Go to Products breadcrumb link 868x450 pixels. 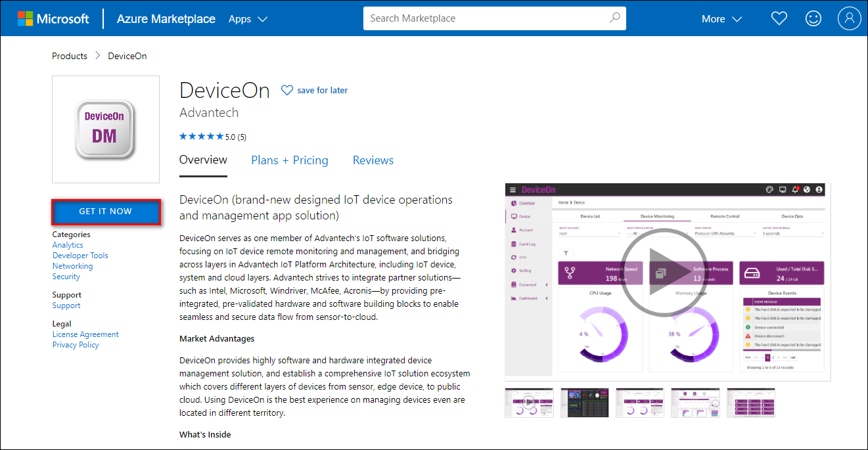click(x=70, y=56)
